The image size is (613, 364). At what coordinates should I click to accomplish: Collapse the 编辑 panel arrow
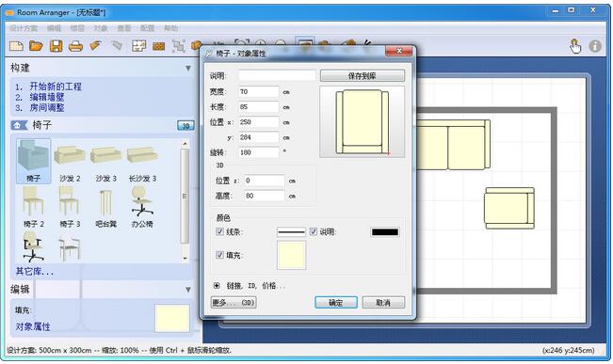click(188, 290)
